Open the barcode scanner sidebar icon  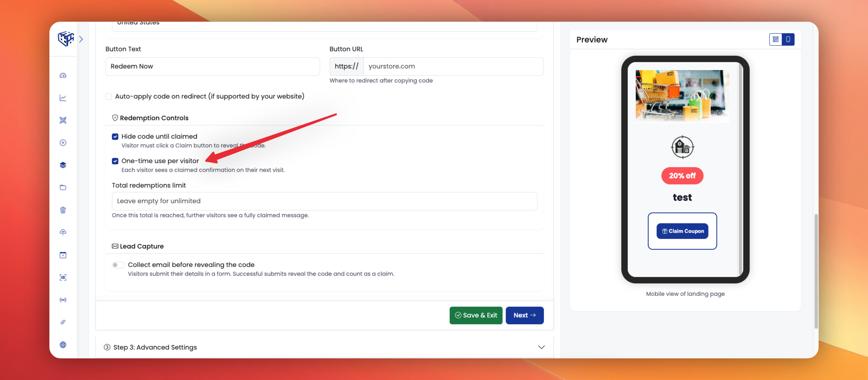coord(63,277)
